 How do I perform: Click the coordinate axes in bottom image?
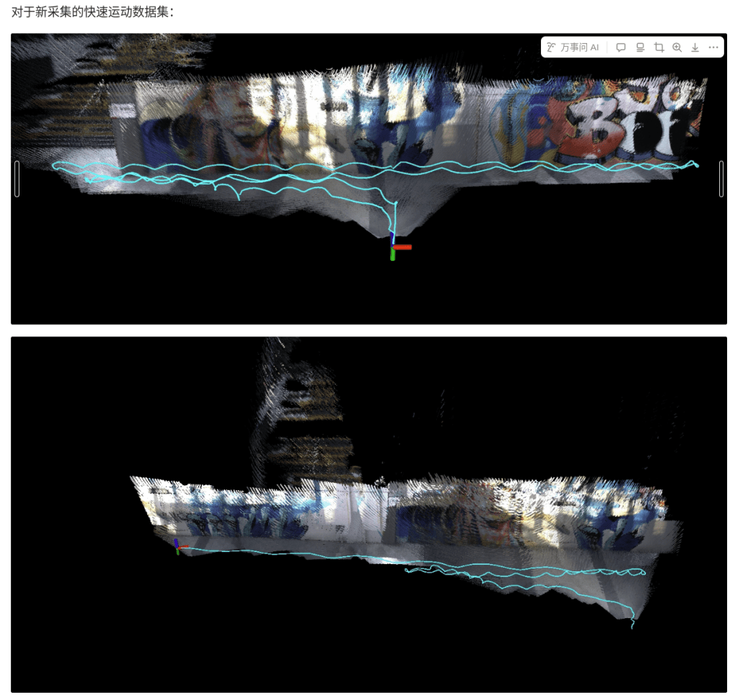(177, 546)
